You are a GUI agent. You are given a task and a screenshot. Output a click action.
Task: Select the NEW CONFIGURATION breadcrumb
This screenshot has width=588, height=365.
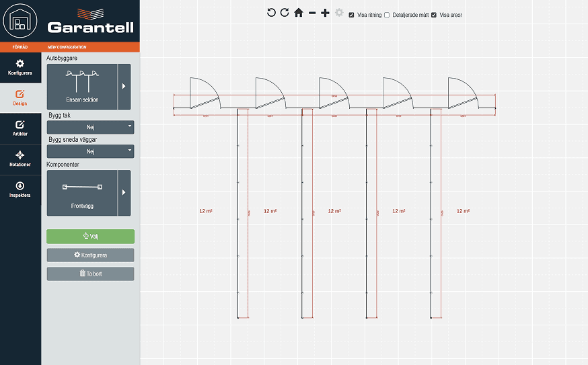(67, 47)
